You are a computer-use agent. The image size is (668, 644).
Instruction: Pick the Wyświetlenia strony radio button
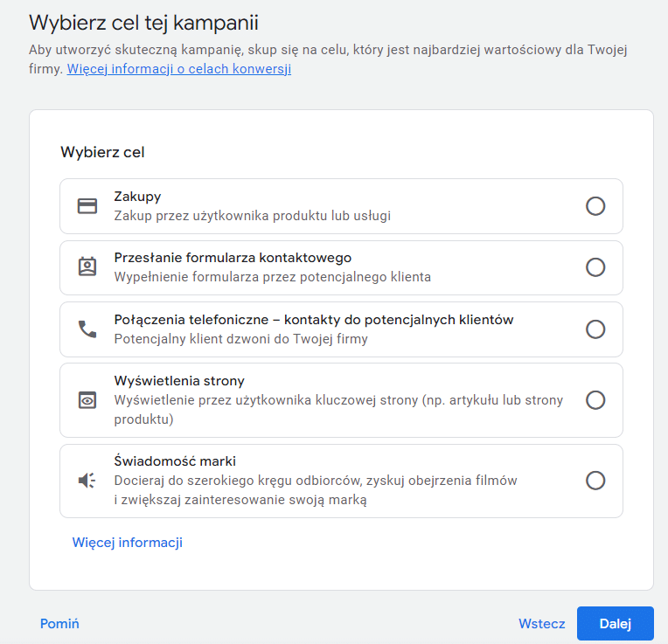595,400
